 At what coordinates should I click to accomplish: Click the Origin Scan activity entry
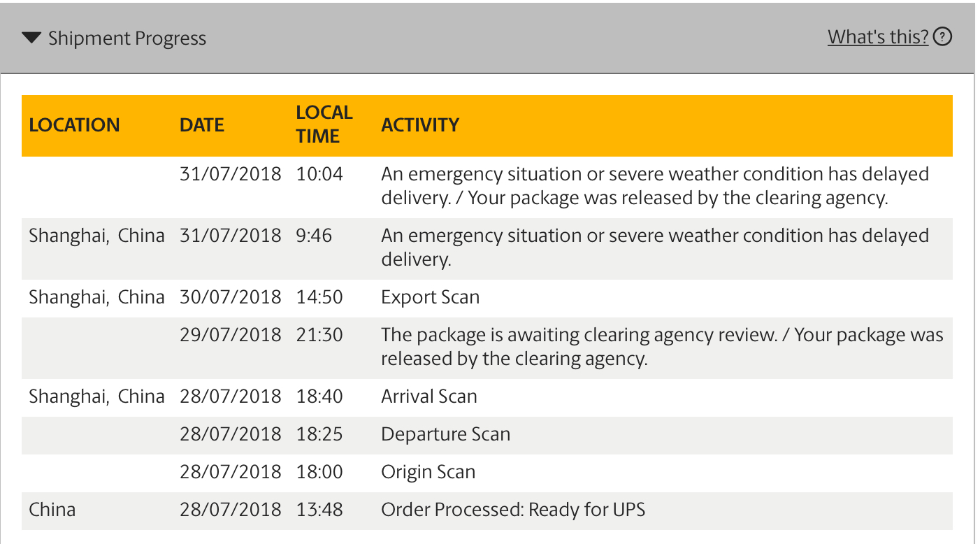[428, 472]
